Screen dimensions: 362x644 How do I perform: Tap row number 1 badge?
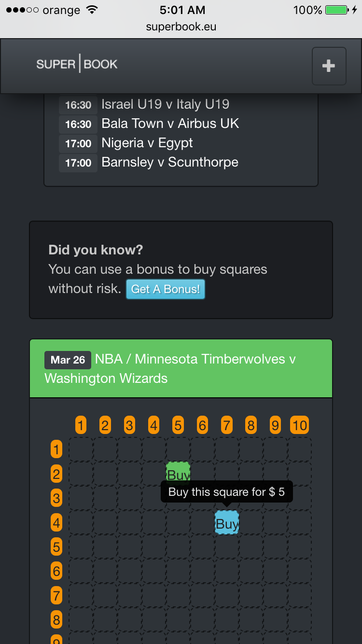coord(56,450)
